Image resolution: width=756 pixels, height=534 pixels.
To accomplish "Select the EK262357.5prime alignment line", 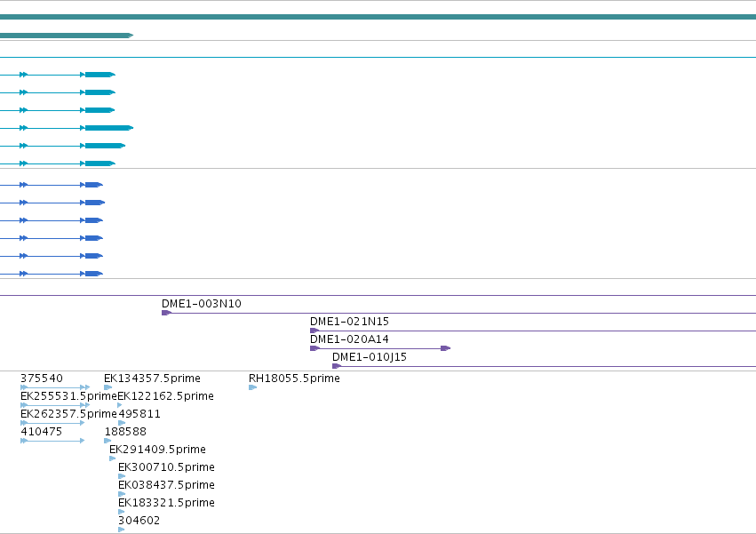I will tap(52, 423).
